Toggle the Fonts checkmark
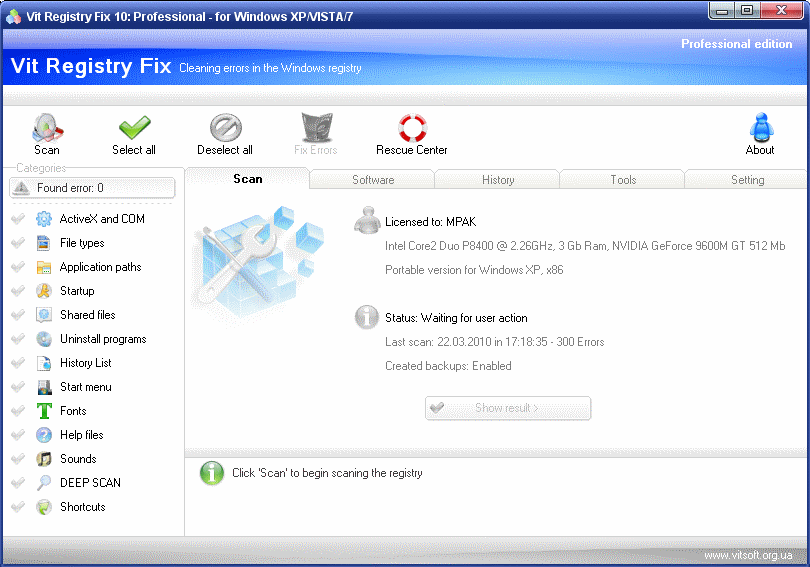The image size is (810, 567). [x=18, y=411]
